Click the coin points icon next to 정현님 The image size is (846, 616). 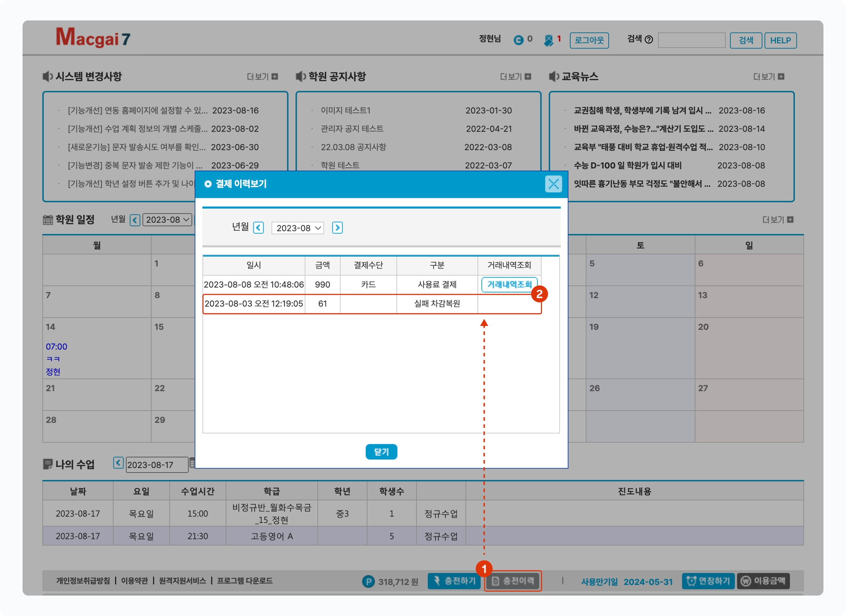pos(518,40)
